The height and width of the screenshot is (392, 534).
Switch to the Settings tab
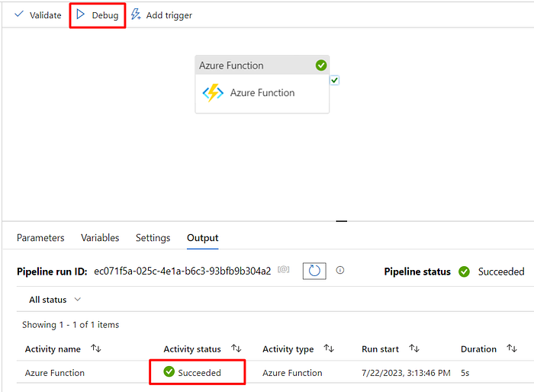tap(153, 238)
